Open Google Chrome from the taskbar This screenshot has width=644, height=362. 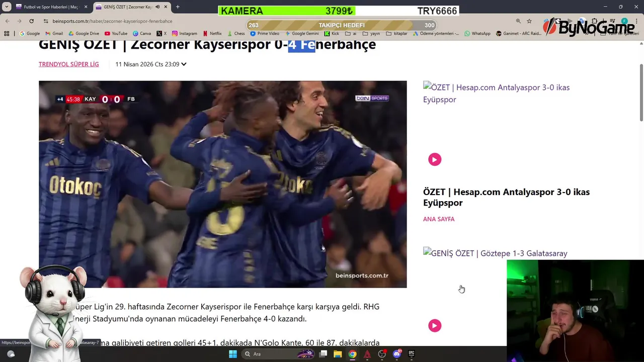point(352,354)
